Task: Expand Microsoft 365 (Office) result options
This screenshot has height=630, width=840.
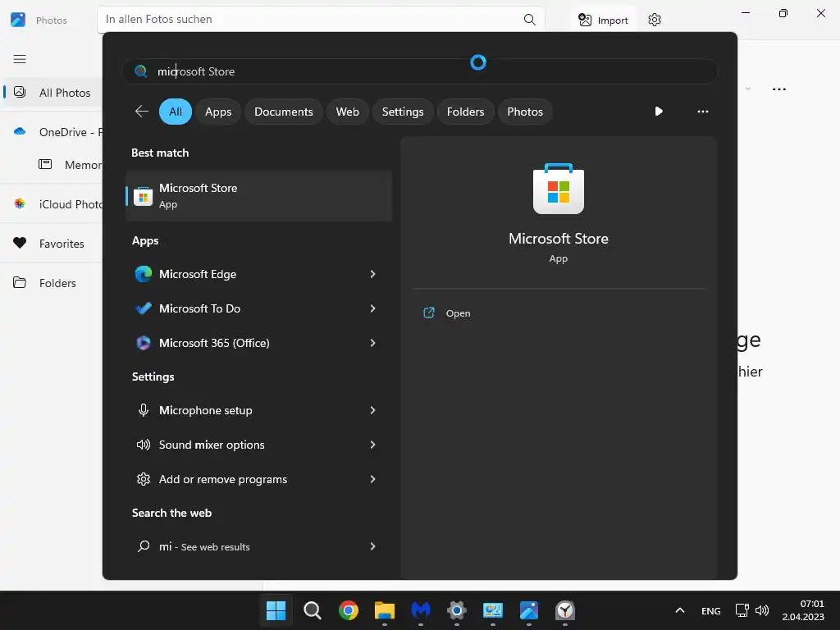Action: pyautogui.click(x=373, y=343)
